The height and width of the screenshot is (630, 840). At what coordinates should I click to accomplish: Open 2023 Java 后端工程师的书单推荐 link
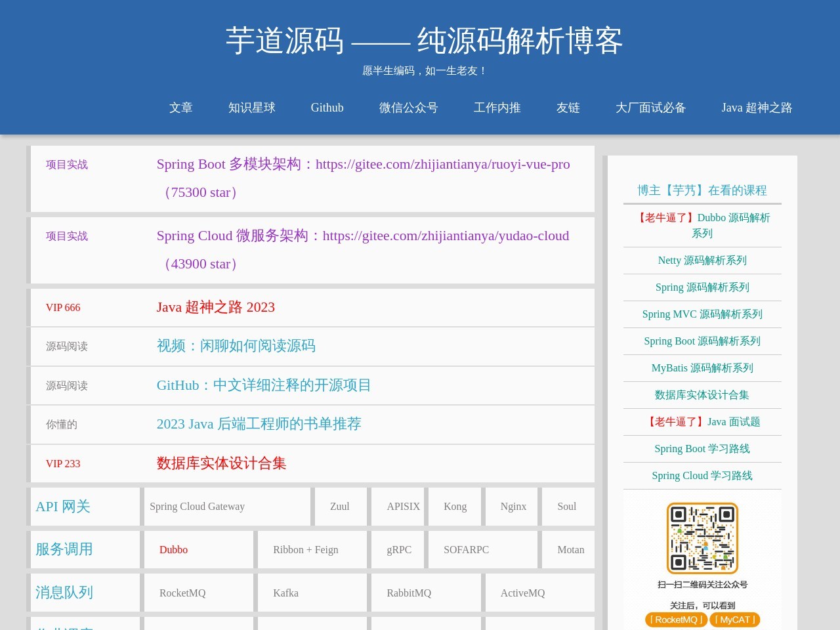coord(259,424)
